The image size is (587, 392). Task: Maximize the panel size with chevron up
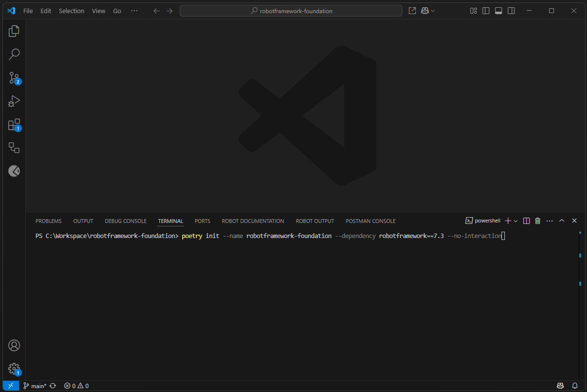[x=562, y=221]
